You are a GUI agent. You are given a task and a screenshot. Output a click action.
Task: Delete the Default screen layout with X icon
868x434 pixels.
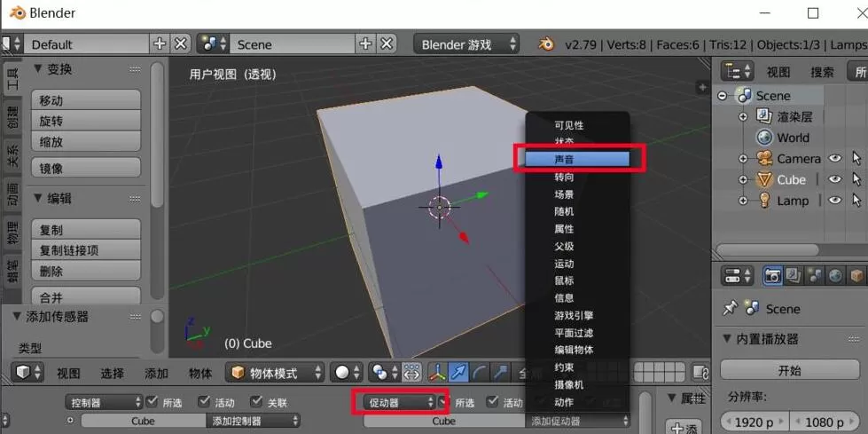point(180,44)
